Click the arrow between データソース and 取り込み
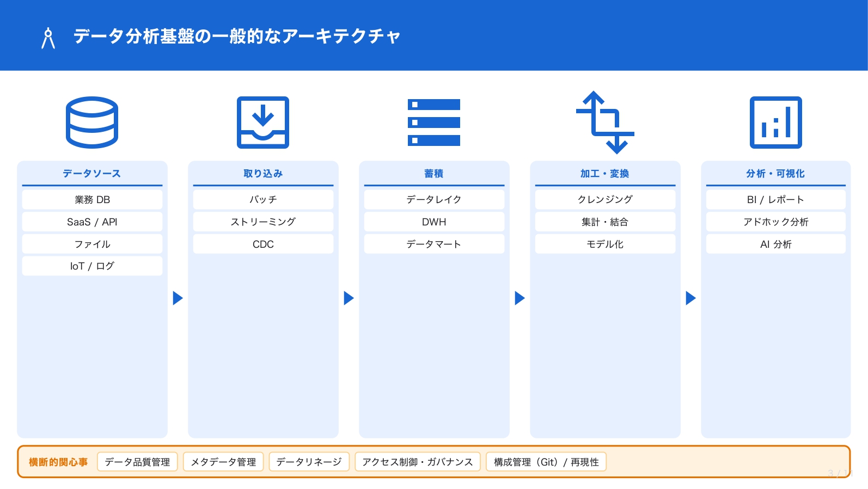Screen dimensions: 868x489 178,298
